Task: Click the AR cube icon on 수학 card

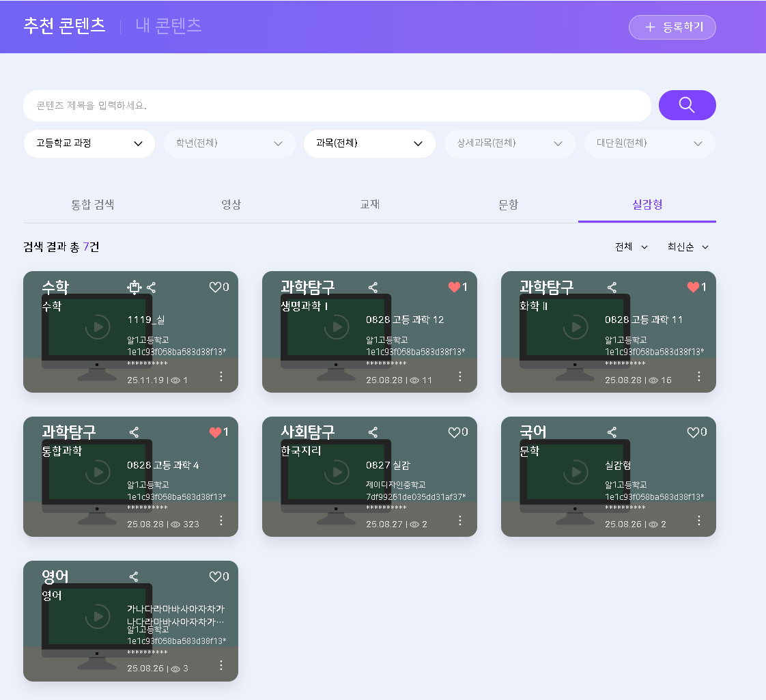Action: pyautogui.click(x=134, y=288)
